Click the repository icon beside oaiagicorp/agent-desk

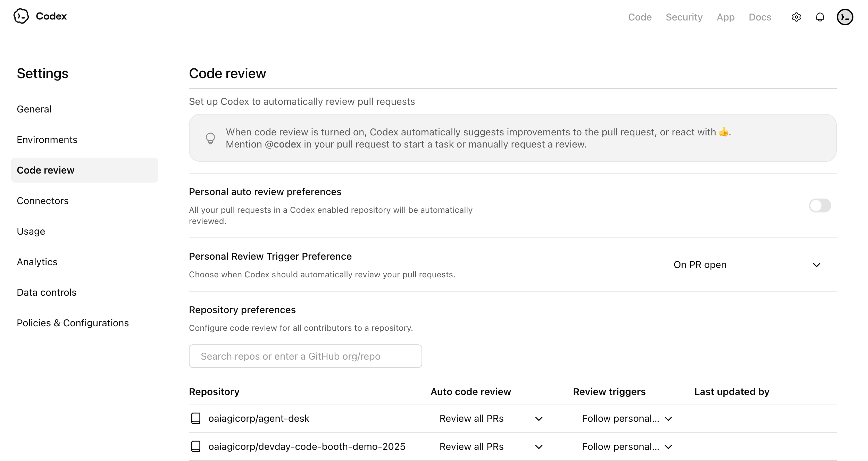click(196, 418)
